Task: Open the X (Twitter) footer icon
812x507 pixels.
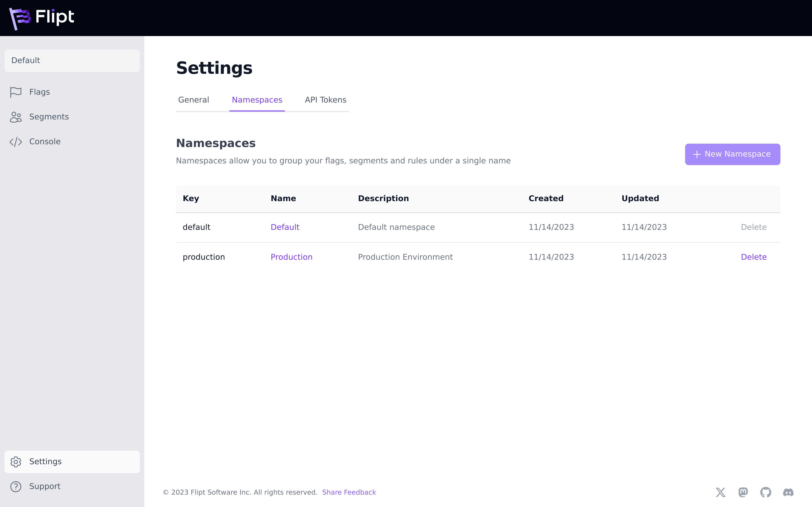Action: [x=720, y=492]
